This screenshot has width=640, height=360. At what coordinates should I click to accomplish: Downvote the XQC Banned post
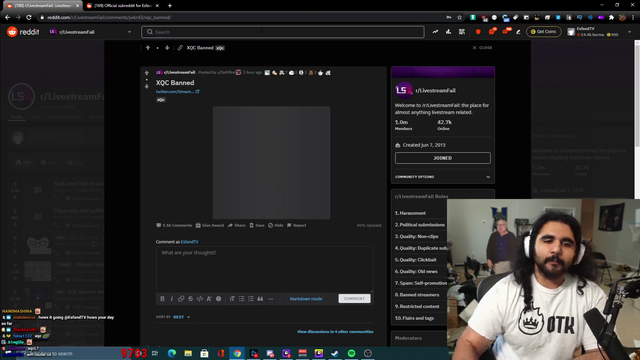point(147,86)
